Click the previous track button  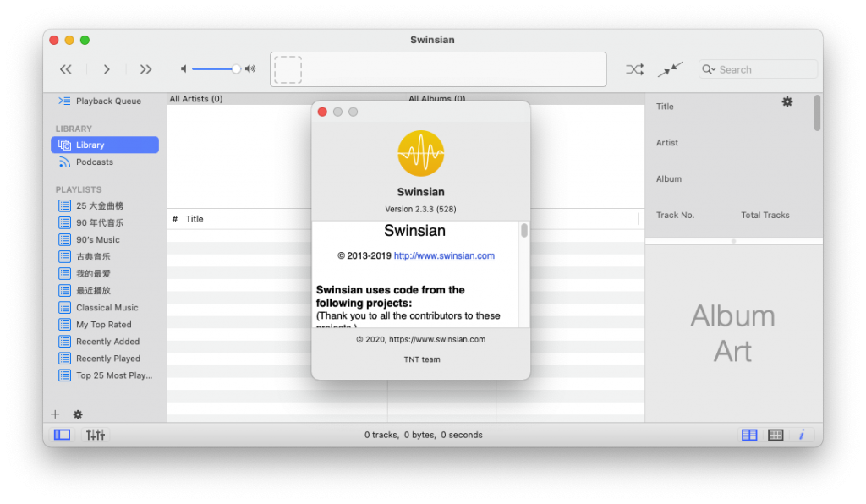(66, 69)
